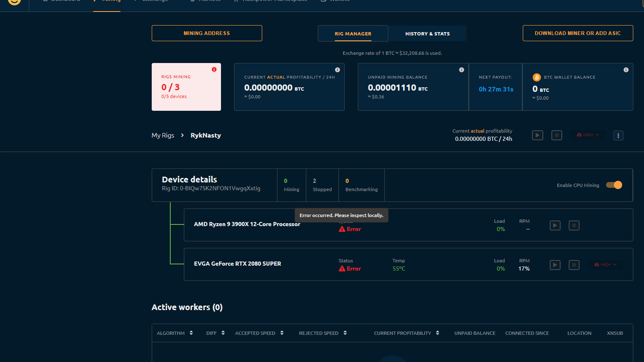Start mining on the RykNasty rig

click(x=537, y=135)
